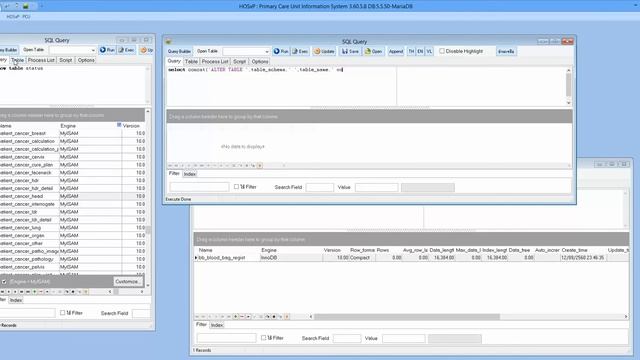Click minus (delete) in back window's navigator

tap(242, 317)
